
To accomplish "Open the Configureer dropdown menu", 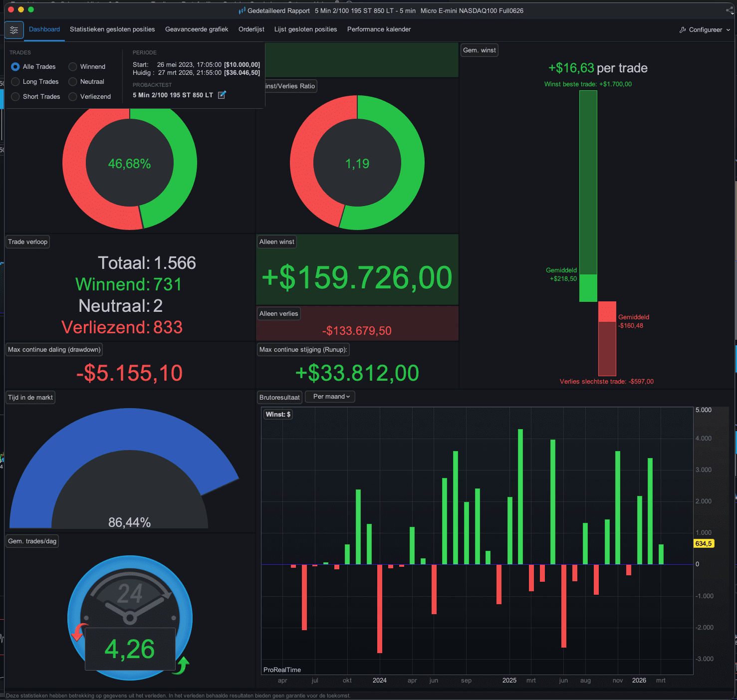I will pyautogui.click(x=705, y=30).
